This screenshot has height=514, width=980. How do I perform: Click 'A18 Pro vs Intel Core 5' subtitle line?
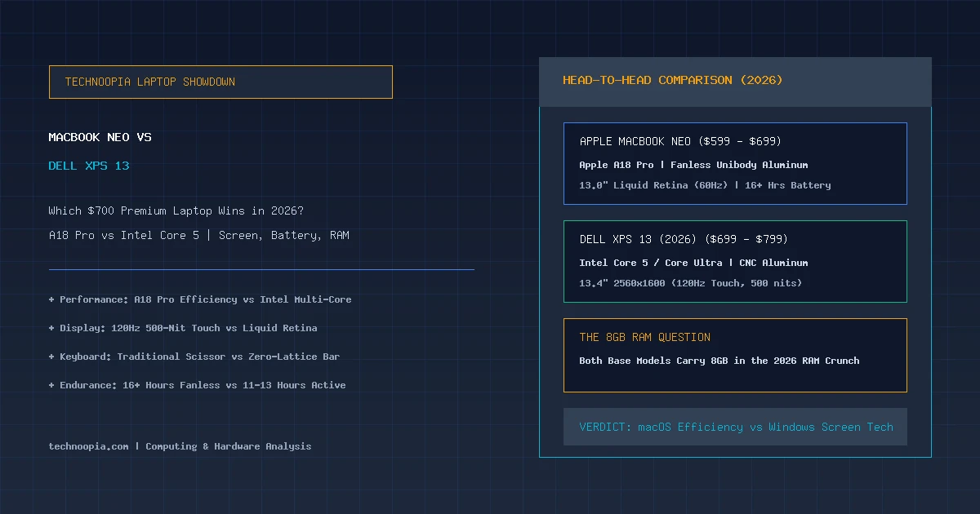(x=199, y=235)
